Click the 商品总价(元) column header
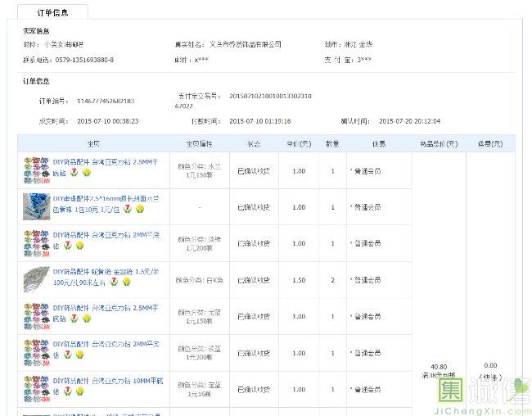Screen dimensions: 532x416 (439, 143)
